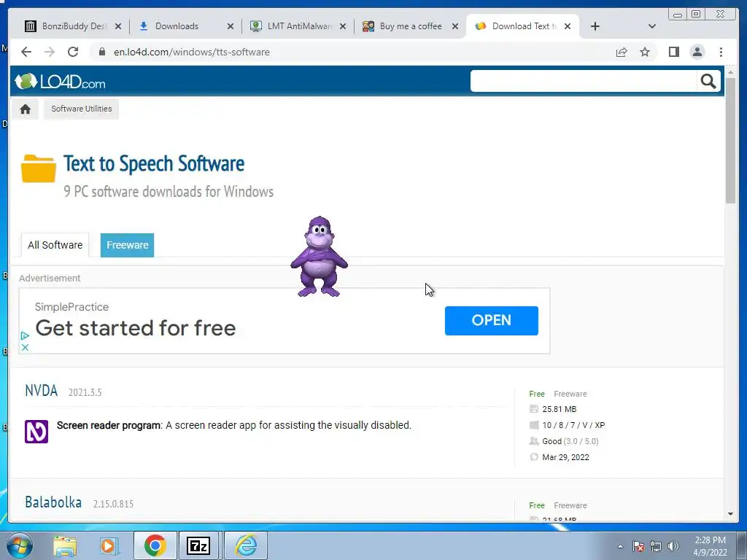Click the page vertical scrollbar thumb
Screen dimensions: 747x560
[x=730, y=141]
